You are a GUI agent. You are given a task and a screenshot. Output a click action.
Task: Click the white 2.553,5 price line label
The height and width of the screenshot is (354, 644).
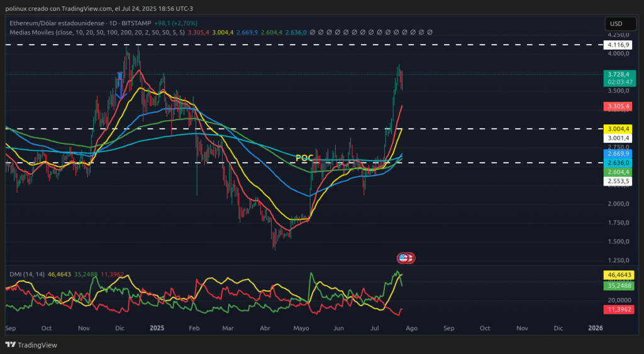pos(616,181)
